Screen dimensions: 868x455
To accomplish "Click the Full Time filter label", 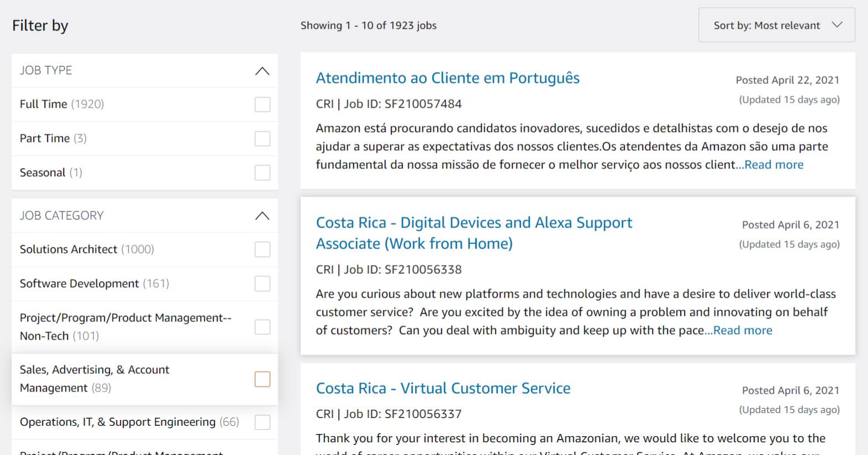I will click(x=44, y=104).
